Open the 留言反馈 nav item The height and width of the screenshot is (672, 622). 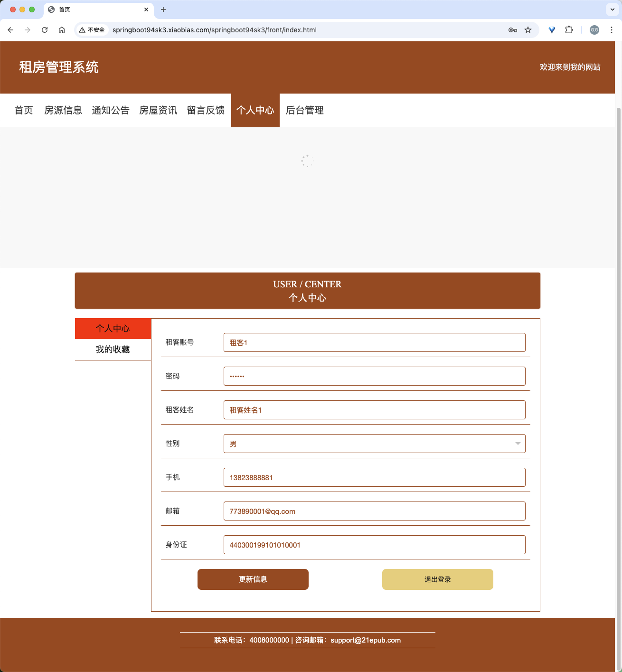click(x=206, y=110)
